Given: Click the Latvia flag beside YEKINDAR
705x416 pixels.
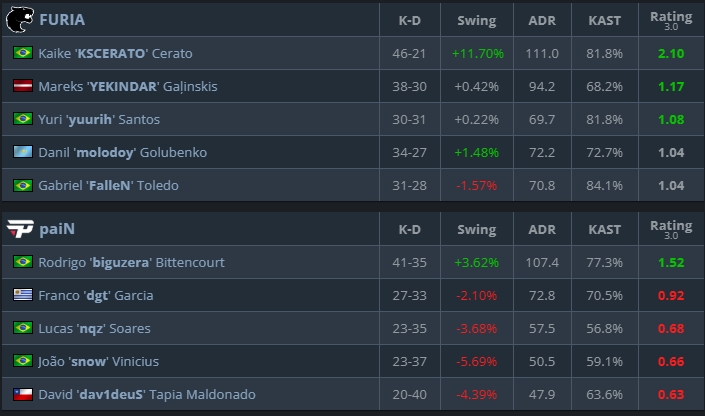Looking at the screenshot, I should pos(22,86).
